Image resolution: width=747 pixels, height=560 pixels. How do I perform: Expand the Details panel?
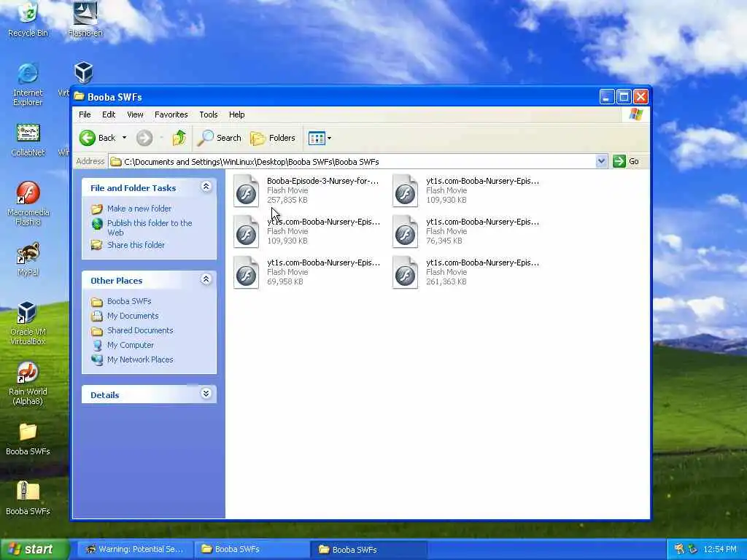point(206,394)
